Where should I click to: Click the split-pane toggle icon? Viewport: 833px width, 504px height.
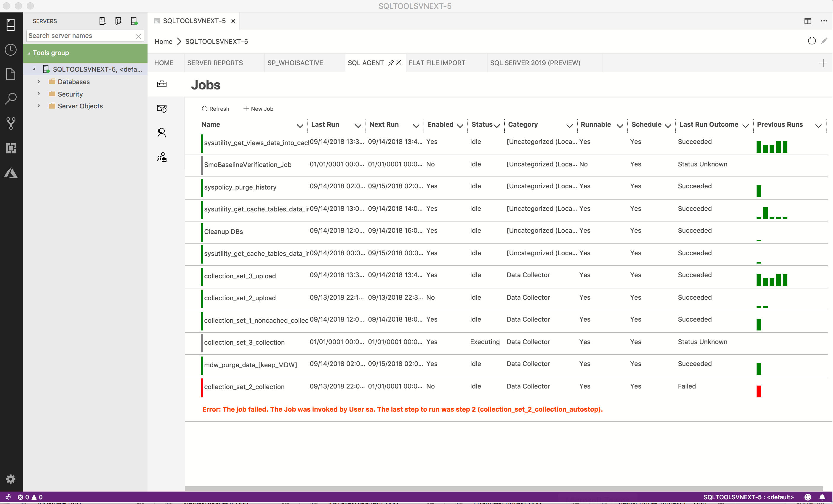pos(808,21)
